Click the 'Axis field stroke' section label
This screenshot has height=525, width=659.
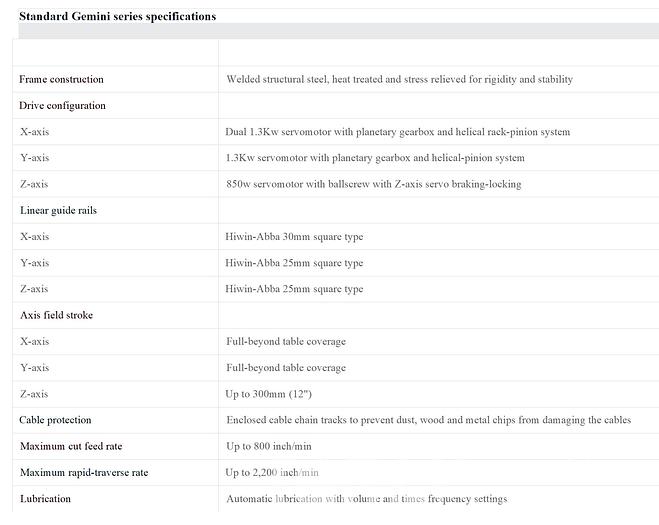(56, 315)
